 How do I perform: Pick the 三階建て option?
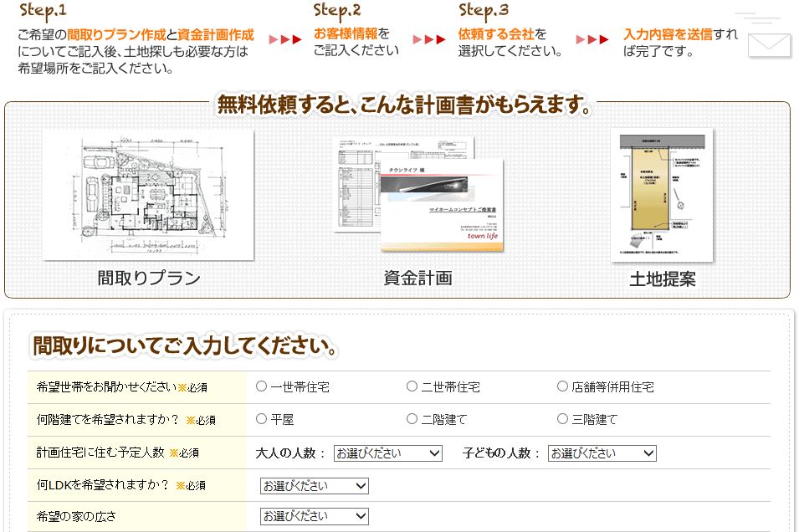562,419
